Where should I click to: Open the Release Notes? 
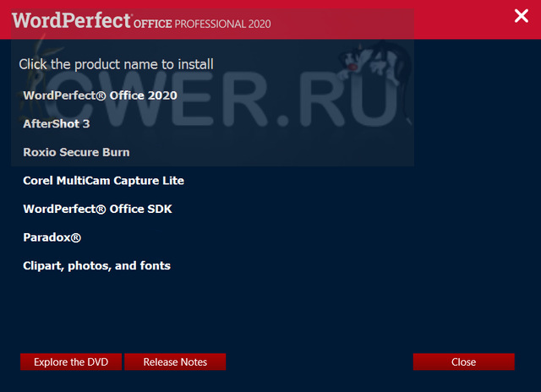175,362
